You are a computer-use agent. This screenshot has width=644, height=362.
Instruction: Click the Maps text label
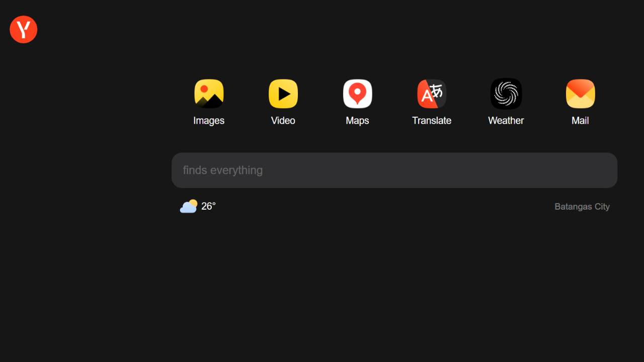click(x=358, y=121)
